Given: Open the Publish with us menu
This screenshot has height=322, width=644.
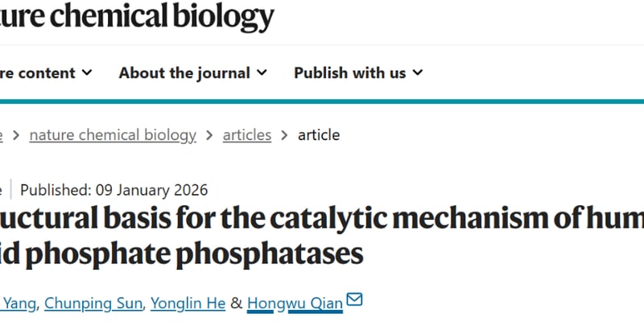Looking at the screenshot, I should (350, 73).
